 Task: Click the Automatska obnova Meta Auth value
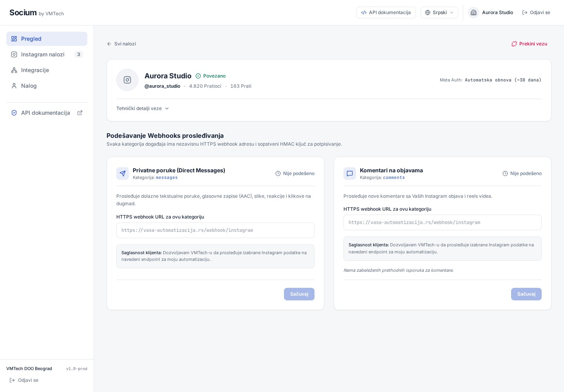503,80
